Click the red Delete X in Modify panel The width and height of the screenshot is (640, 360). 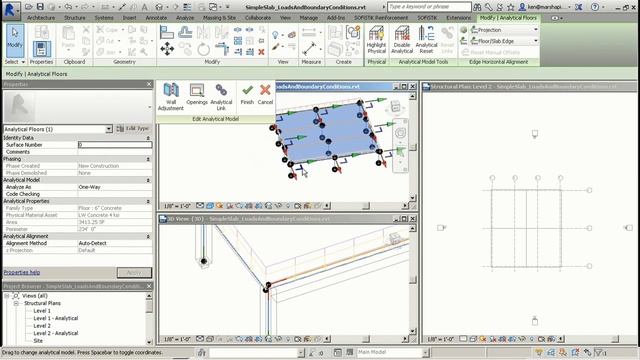click(x=261, y=52)
